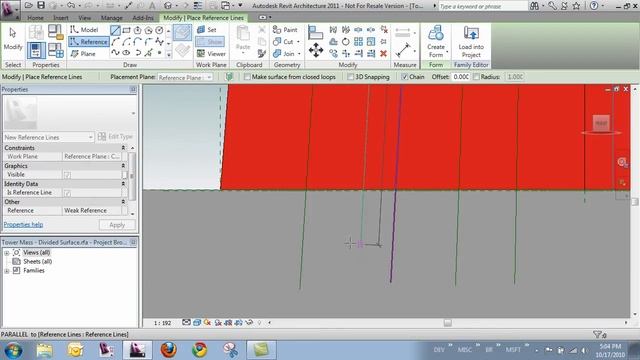The height and width of the screenshot is (360, 640).
Task: Click the Plane draw tool
Action: click(x=83, y=54)
